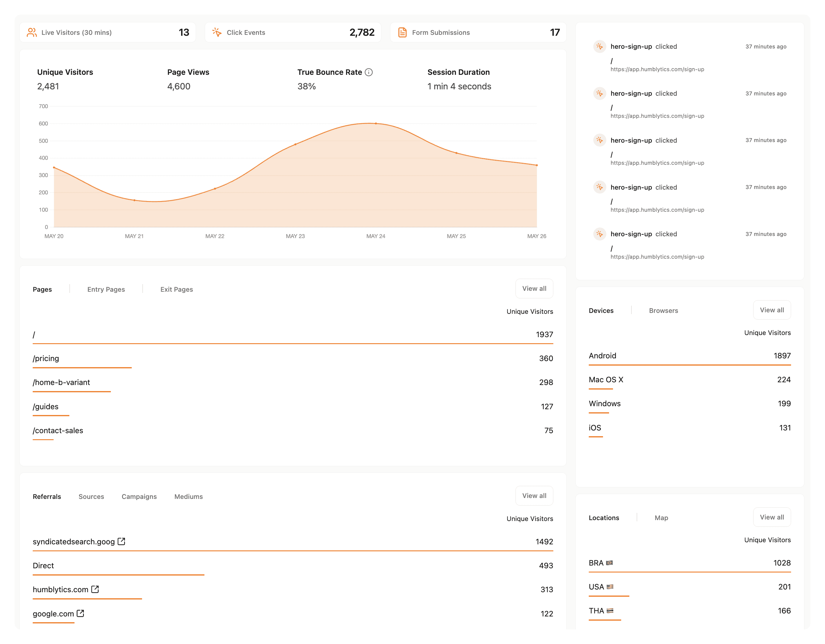
Task: Open external link icon beside google.com
Action: [x=81, y=613]
